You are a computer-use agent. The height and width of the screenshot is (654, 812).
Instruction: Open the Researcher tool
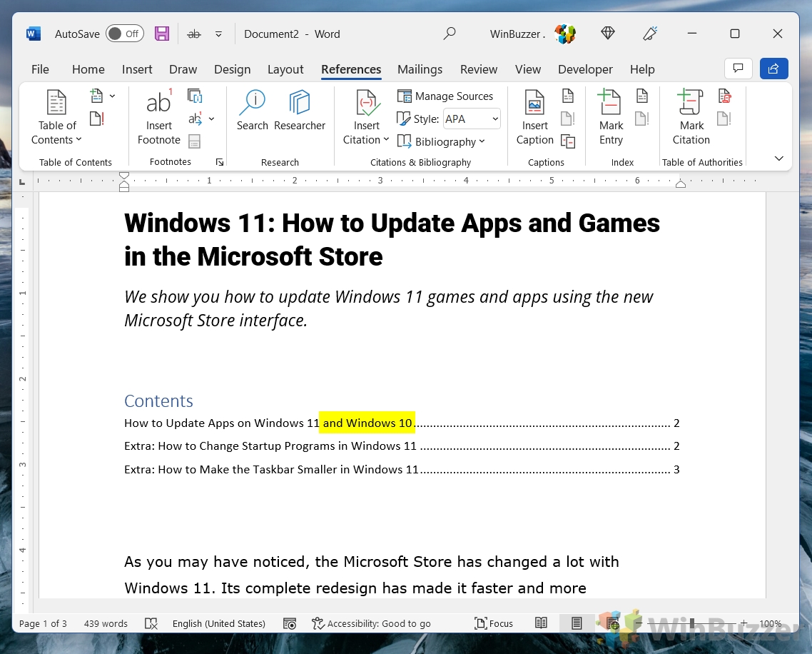(x=299, y=104)
